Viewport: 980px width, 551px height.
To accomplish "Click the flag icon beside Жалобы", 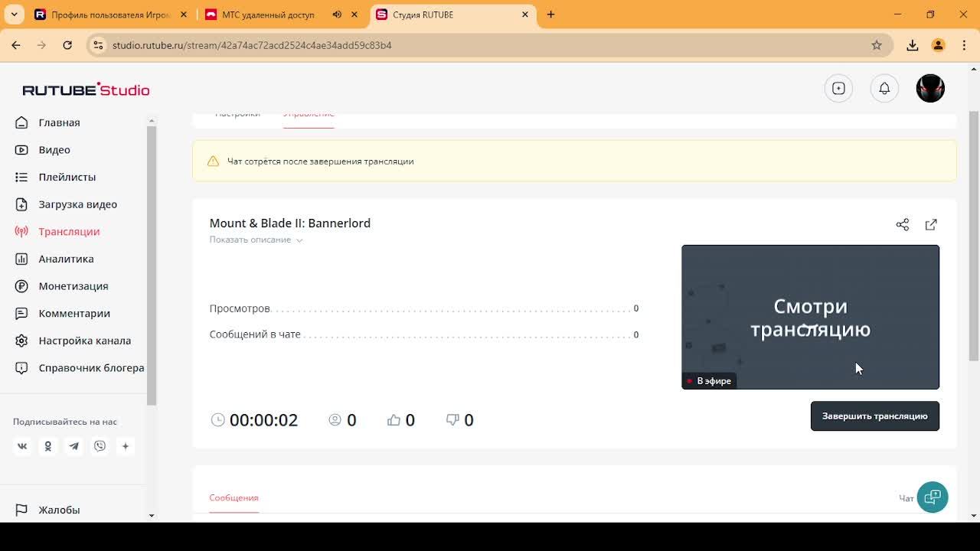I will 21,510.
